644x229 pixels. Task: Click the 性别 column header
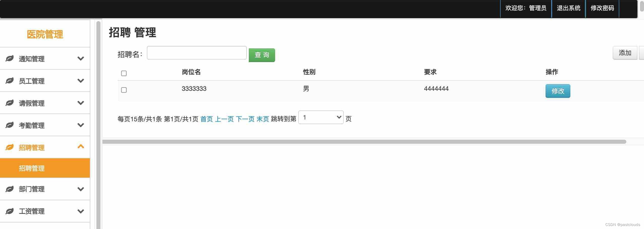(x=309, y=72)
